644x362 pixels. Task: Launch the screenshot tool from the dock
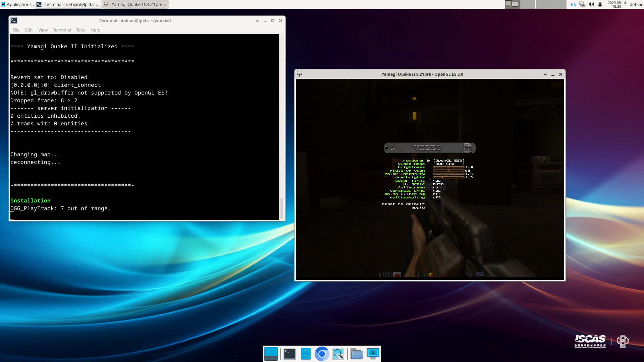coord(373,354)
